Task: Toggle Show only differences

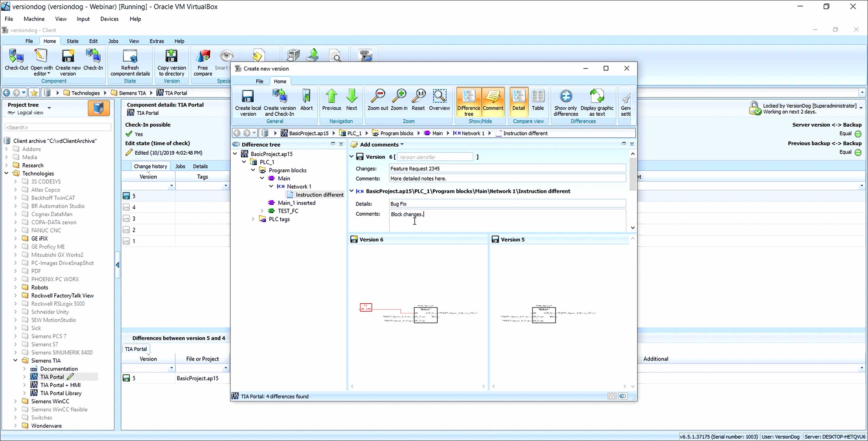Action: (x=566, y=102)
